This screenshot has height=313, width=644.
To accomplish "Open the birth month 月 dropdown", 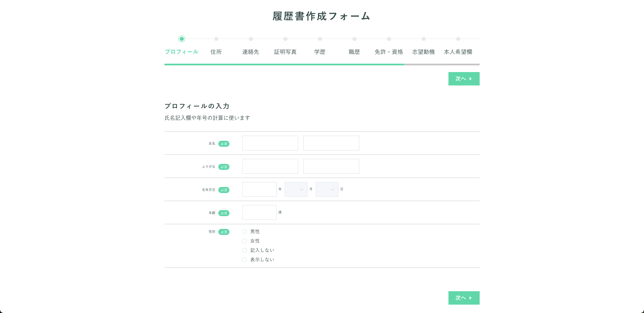I will (x=296, y=189).
